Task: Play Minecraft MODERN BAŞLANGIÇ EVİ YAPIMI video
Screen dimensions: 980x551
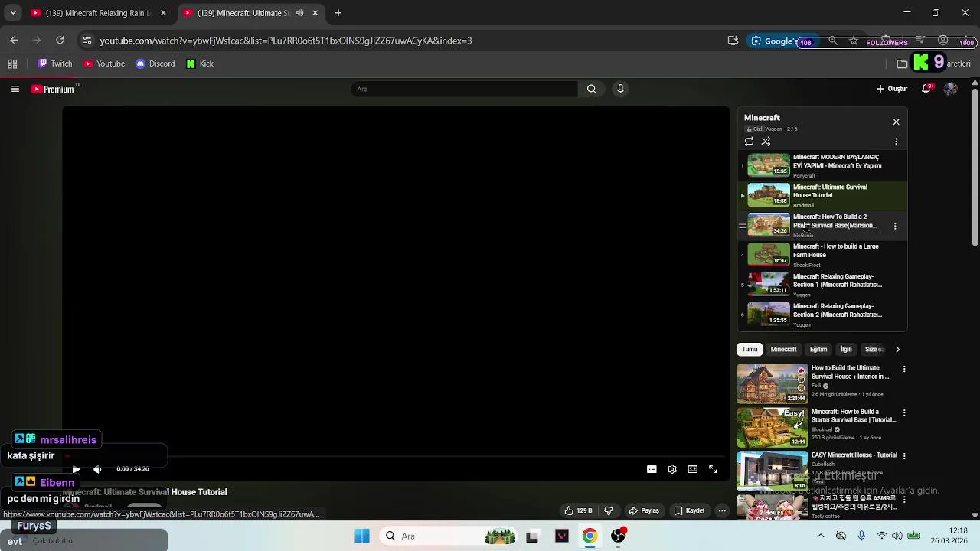Action: point(822,165)
